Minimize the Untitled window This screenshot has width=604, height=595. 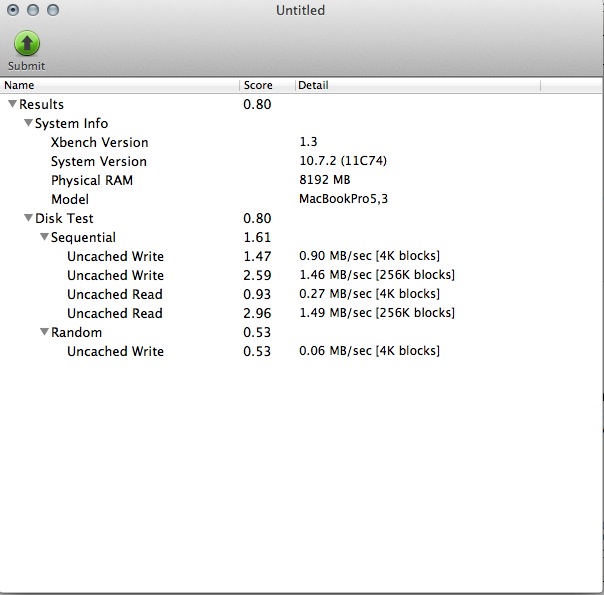pos(33,10)
